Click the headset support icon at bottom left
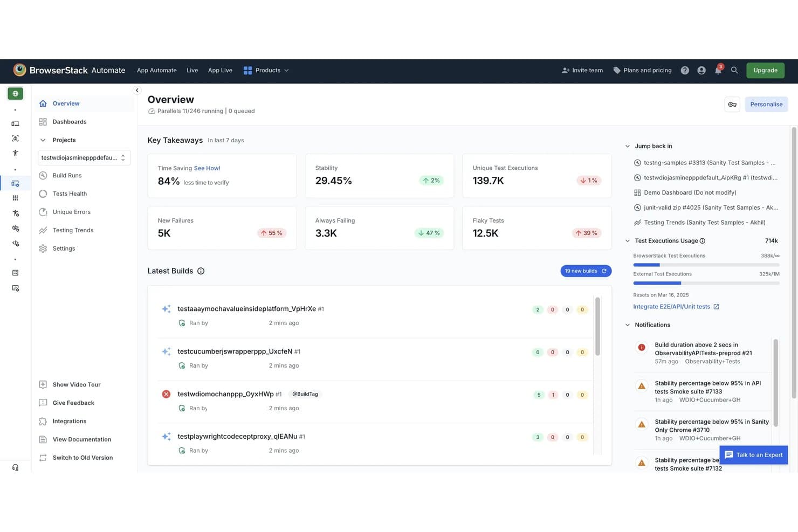 click(15, 467)
